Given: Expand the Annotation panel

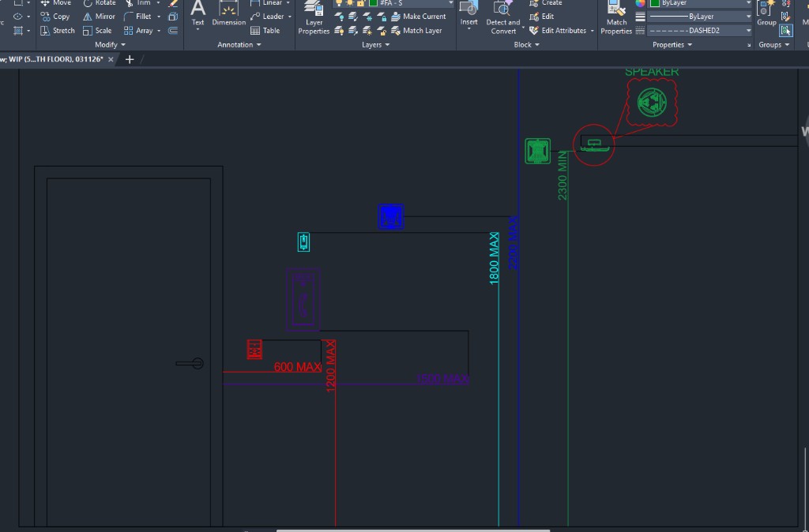Looking at the screenshot, I should tap(239, 45).
